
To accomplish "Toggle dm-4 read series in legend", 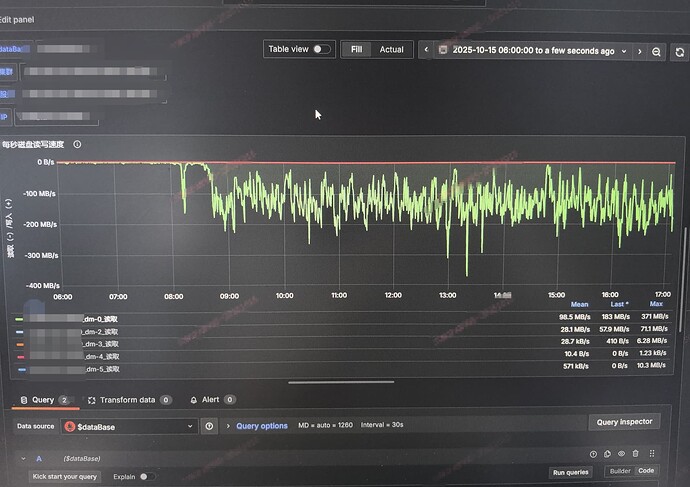I will pyautogui.click(x=102, y=356).
